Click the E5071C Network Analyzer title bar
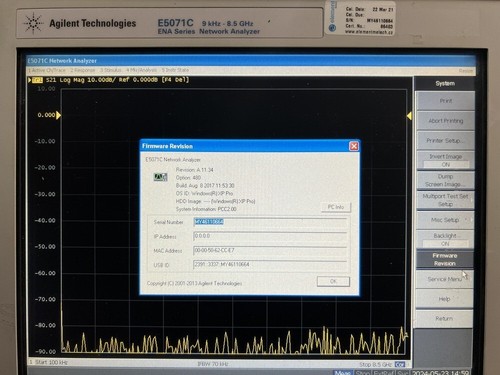 coord(251,61)
